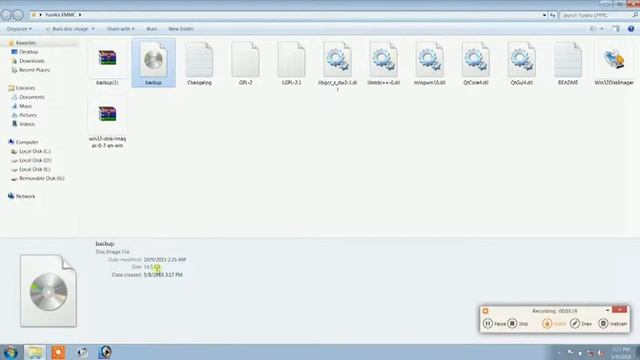Open the Videos library
The image size is (640, 360).
[x=27, y=124]
